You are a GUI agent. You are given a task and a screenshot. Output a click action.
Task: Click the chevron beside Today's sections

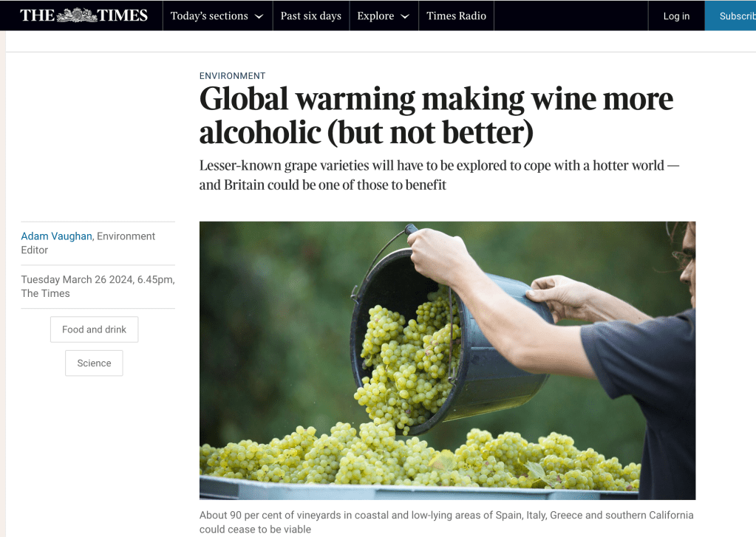(259, 17)
